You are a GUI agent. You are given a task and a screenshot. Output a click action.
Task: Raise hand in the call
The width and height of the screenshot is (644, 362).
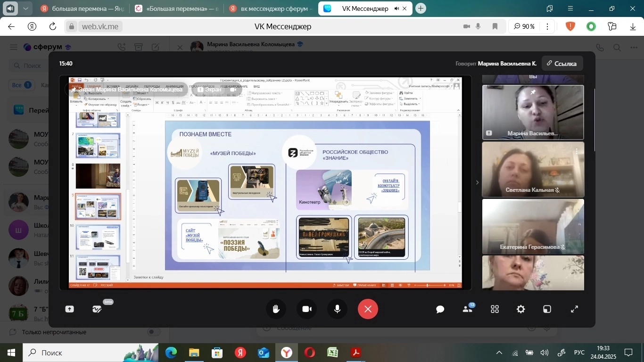pos(276,309)
